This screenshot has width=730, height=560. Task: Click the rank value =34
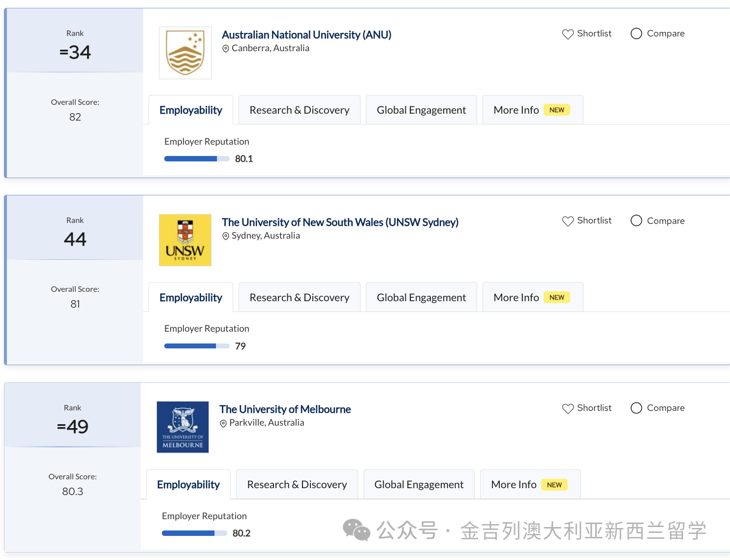tap(75, 52)
